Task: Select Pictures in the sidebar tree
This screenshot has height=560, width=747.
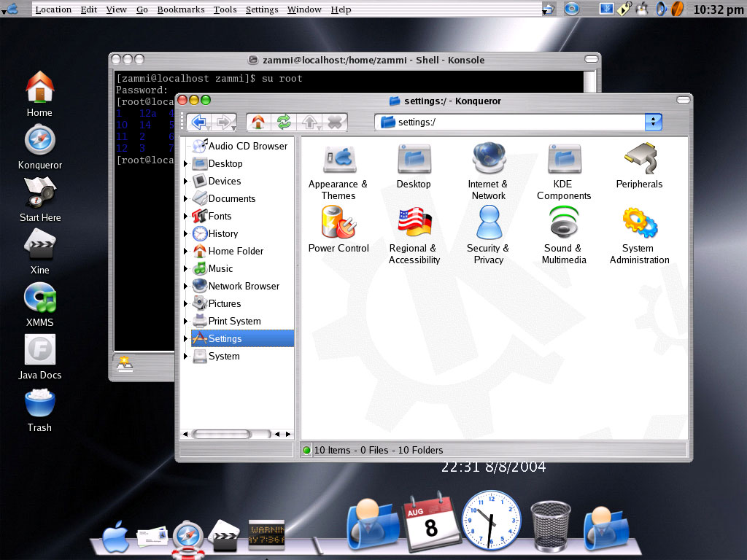Action: (x=216, y=304)
